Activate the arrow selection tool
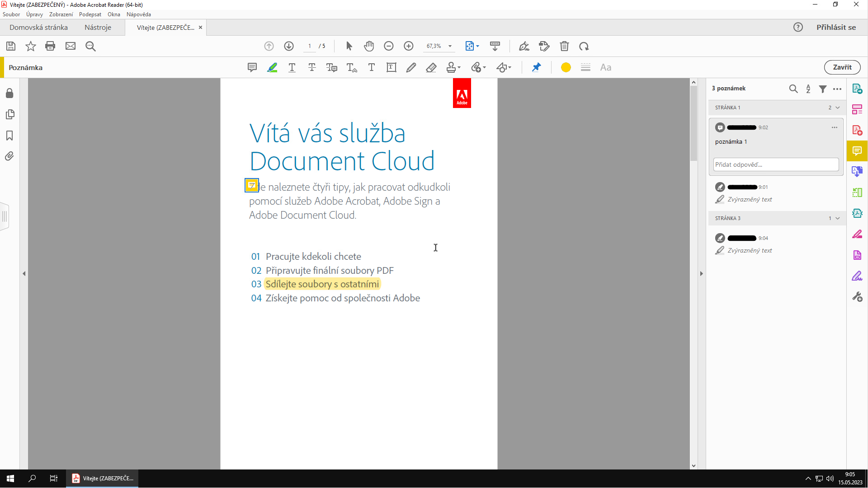 [x=349, y=46]
